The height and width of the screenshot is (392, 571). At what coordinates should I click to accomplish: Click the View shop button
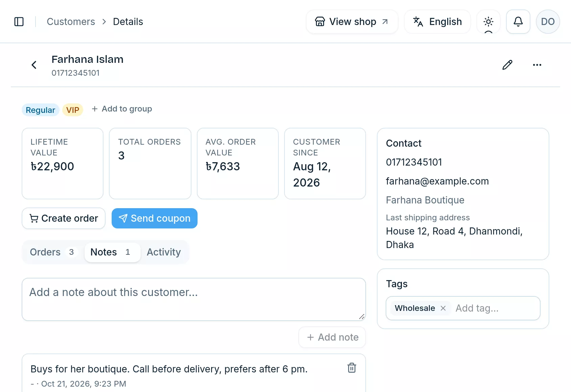352,22
